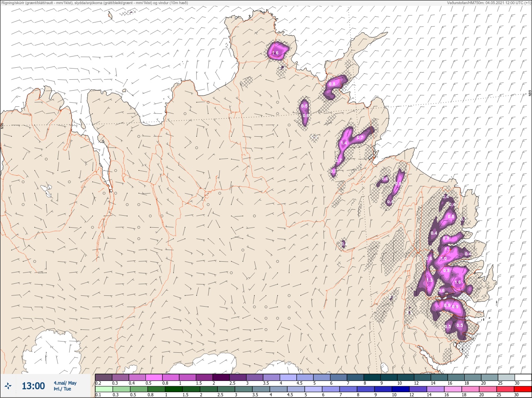Screen dimensions: 532x398
Task: Click the '1.4' snowfall value on the map
Action: [343, 143]
